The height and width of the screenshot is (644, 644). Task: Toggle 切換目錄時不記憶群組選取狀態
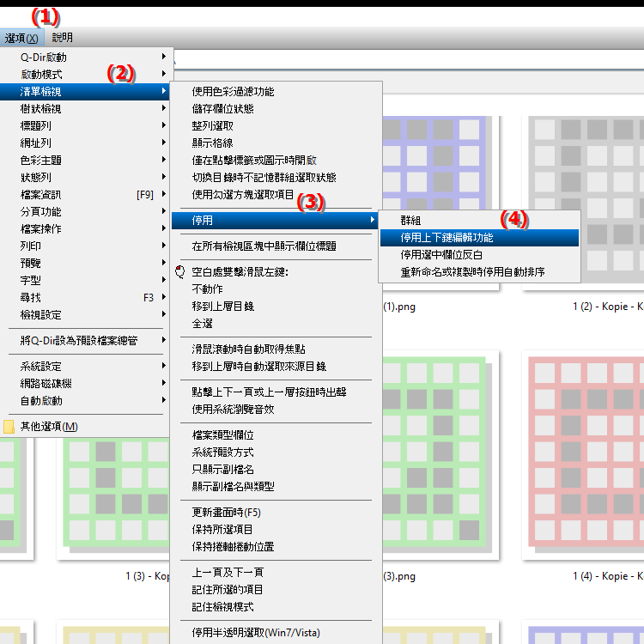[x=276, y=178]
